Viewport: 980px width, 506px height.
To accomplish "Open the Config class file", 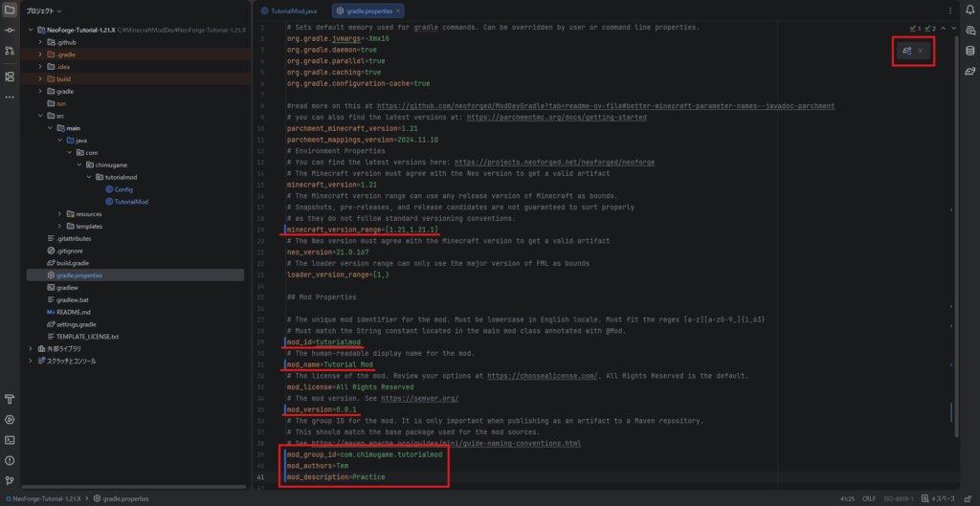I will (124, 189).
